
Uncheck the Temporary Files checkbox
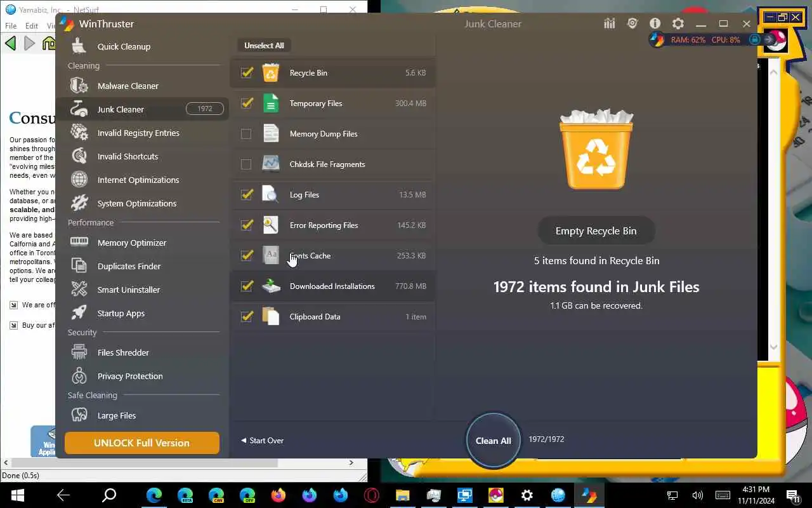[x=247, y=103]
